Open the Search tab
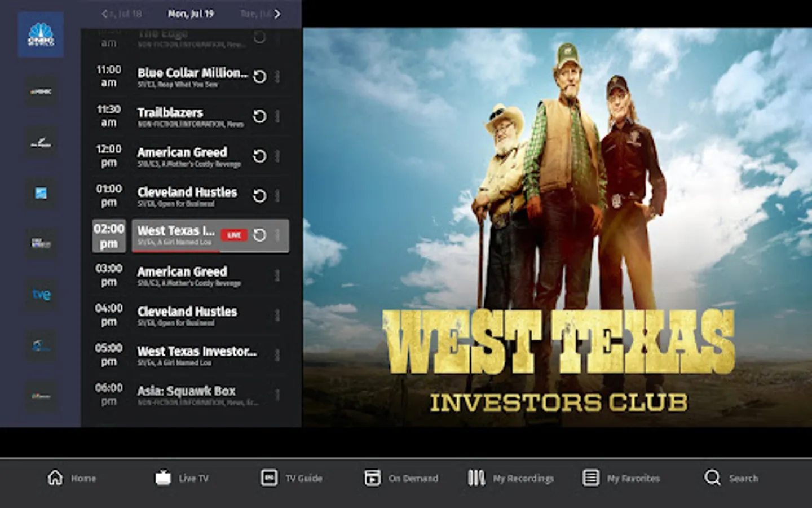The width and height of the screenshot is (812, 508). click(731, 478)
